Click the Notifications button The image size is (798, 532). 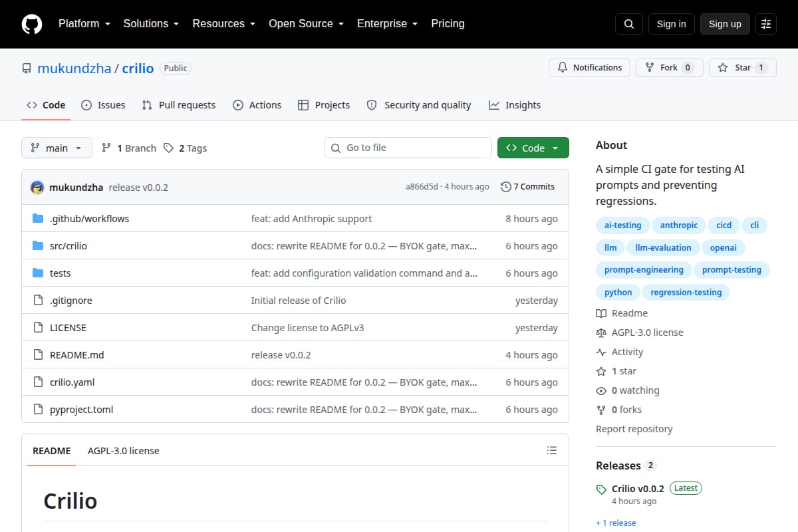click(589, 68)
